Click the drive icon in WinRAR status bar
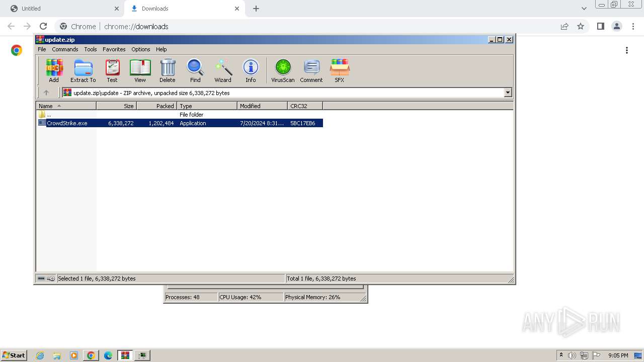 coord(41,279)
